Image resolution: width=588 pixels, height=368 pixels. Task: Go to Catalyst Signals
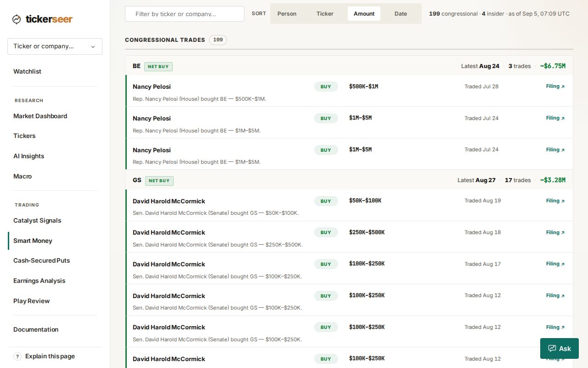click(x=37, y=220)
